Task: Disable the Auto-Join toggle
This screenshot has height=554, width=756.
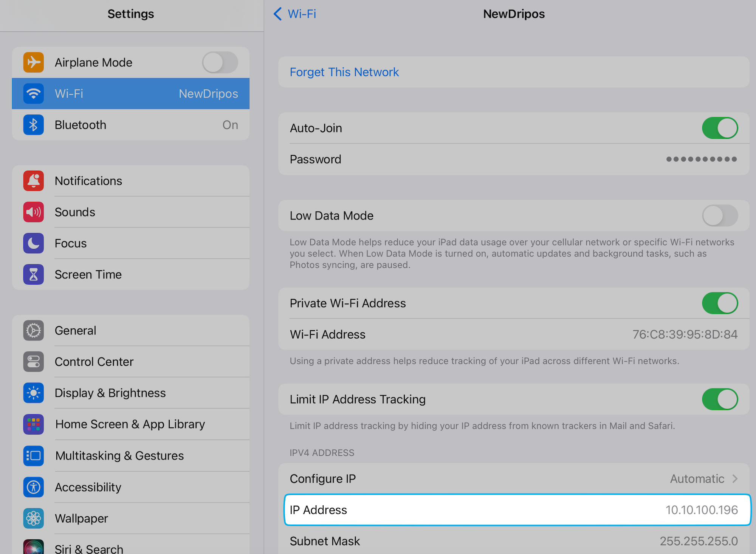Action: (x=719, y=128)
